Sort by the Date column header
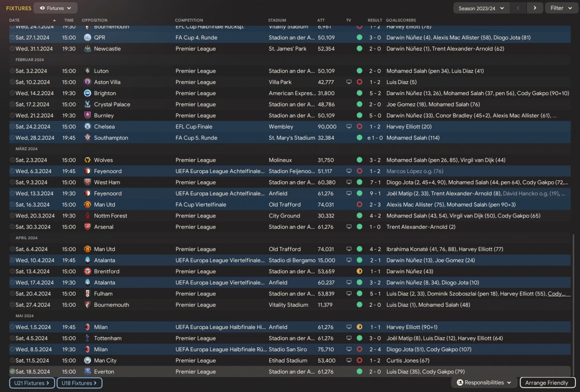Screen dimensions: 580x392 [14, 20]
